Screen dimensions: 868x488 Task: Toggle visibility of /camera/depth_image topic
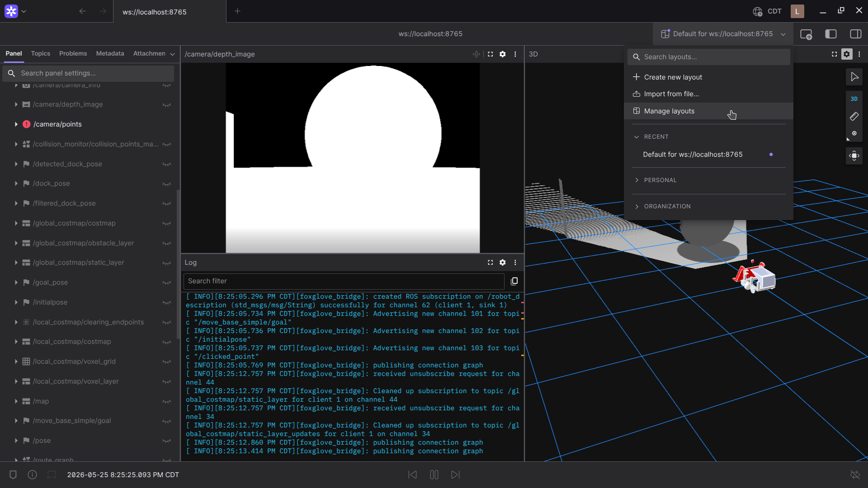[166, 105]
